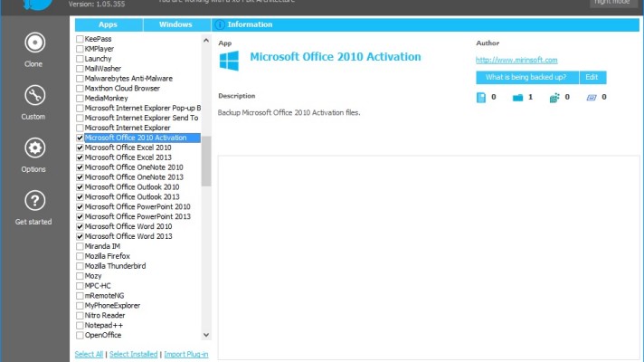Check the KMPlayer checkbox
644x362 pixels.
[80, 49]
